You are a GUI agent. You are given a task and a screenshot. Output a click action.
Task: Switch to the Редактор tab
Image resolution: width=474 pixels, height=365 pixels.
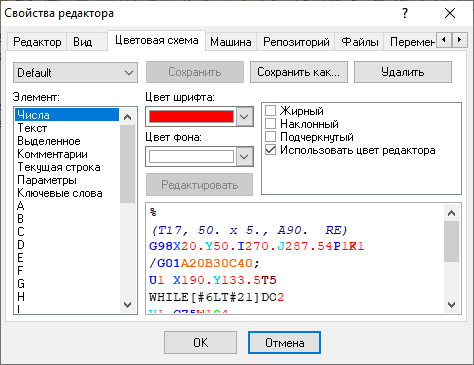tap(37, 42)
